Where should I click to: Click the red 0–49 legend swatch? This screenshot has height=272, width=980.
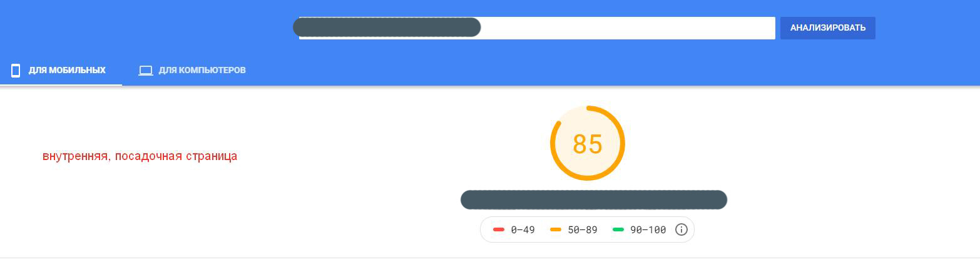pyautogui.click(x=499, y=230)
